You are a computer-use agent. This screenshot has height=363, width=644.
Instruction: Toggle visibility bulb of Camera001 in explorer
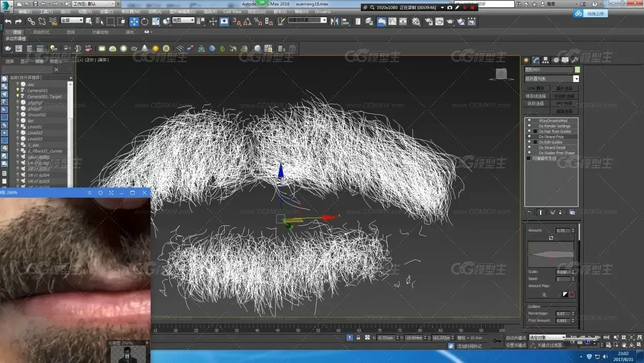18,90
